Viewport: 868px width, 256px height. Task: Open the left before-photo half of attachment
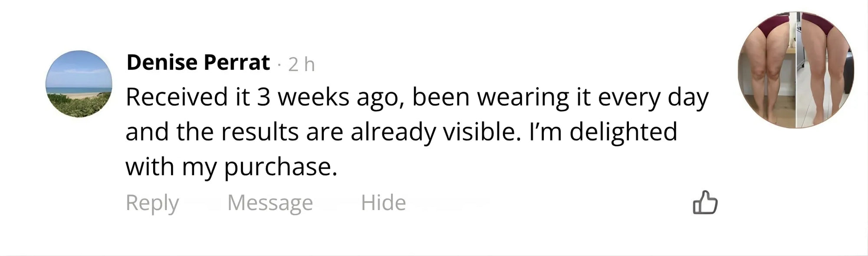coord(767,69)
